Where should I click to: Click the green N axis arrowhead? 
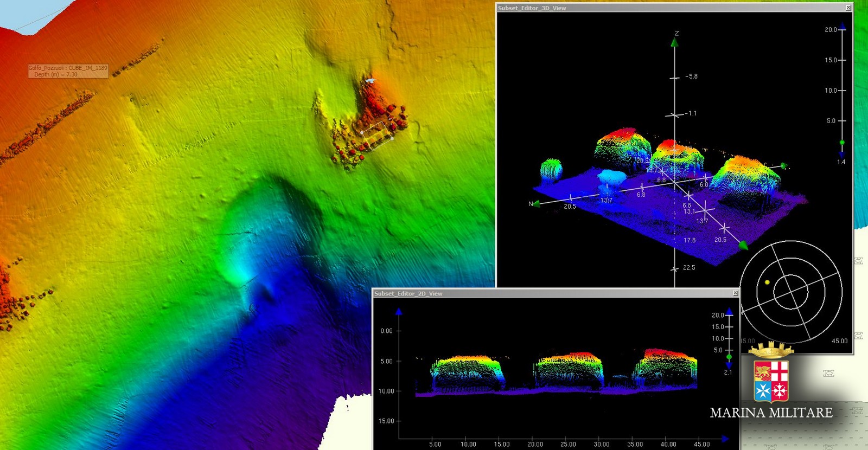click(x=535, y=204)
